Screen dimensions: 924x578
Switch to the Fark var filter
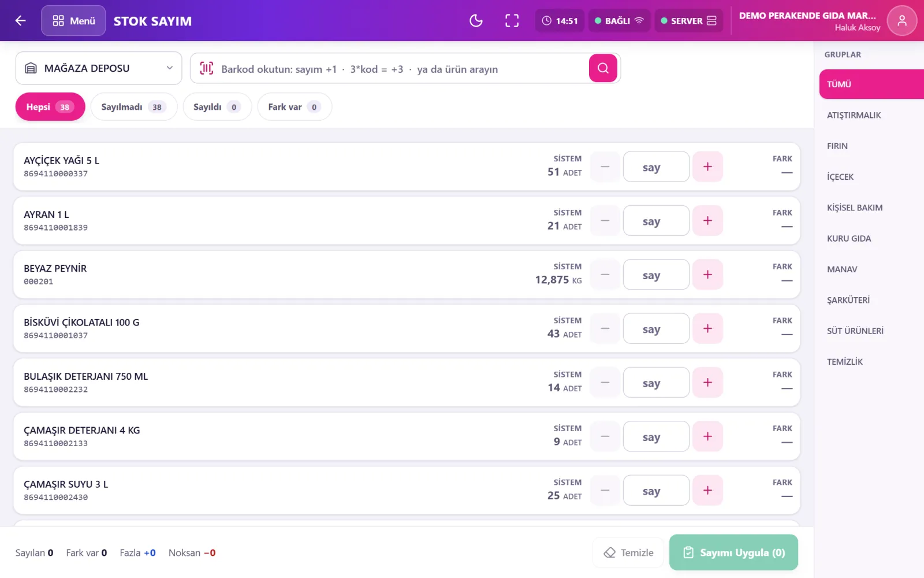pos(295,107)
